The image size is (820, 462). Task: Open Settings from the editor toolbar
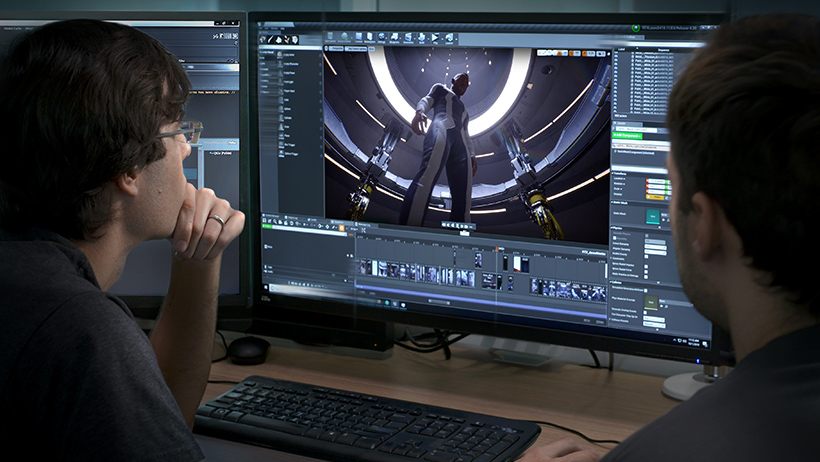tap(381, 38)
